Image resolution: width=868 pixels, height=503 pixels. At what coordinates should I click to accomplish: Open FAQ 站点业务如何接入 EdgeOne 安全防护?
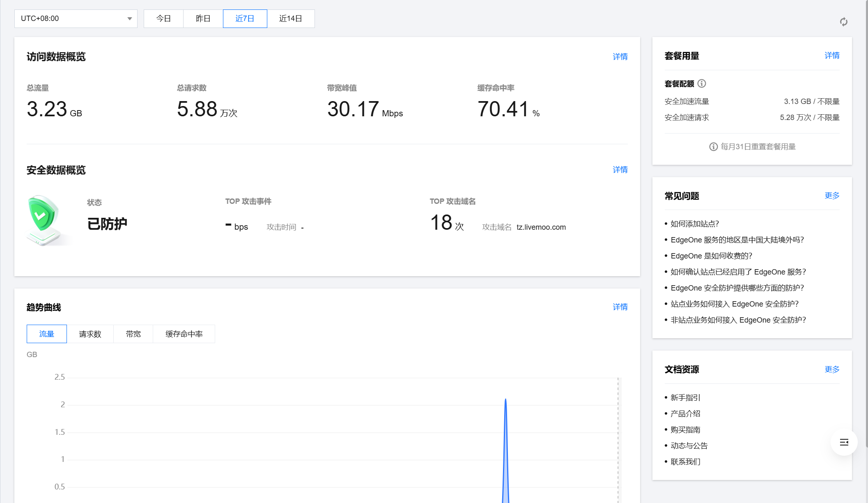[735, 304]
